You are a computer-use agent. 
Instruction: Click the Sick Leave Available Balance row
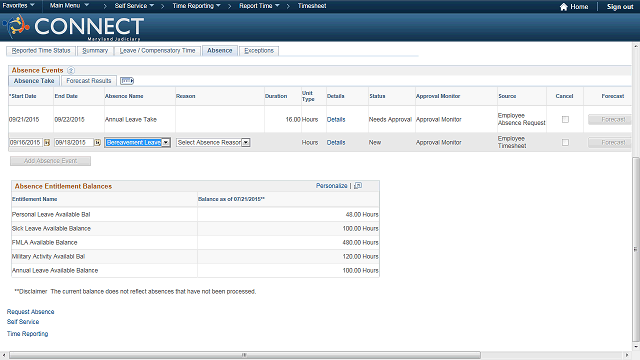(196, 229)
